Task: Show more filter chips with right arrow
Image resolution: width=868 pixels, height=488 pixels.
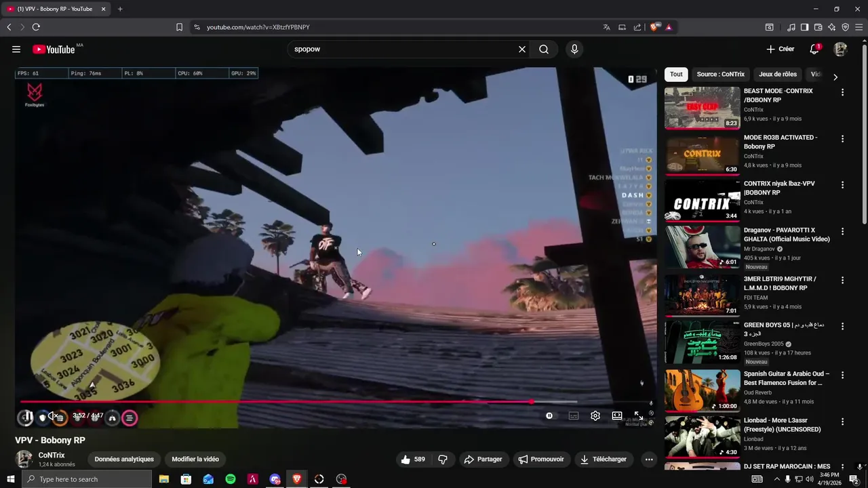Action: coord(835,77)
